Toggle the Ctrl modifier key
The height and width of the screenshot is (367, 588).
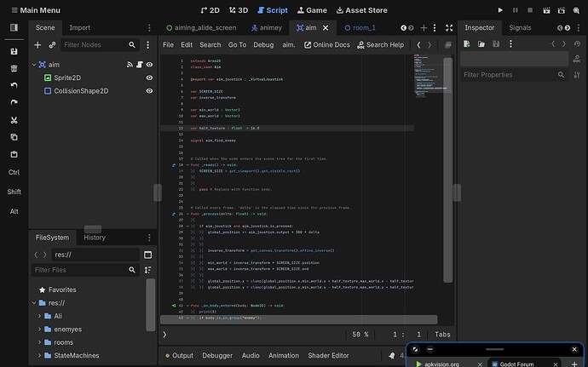(14, 172)
